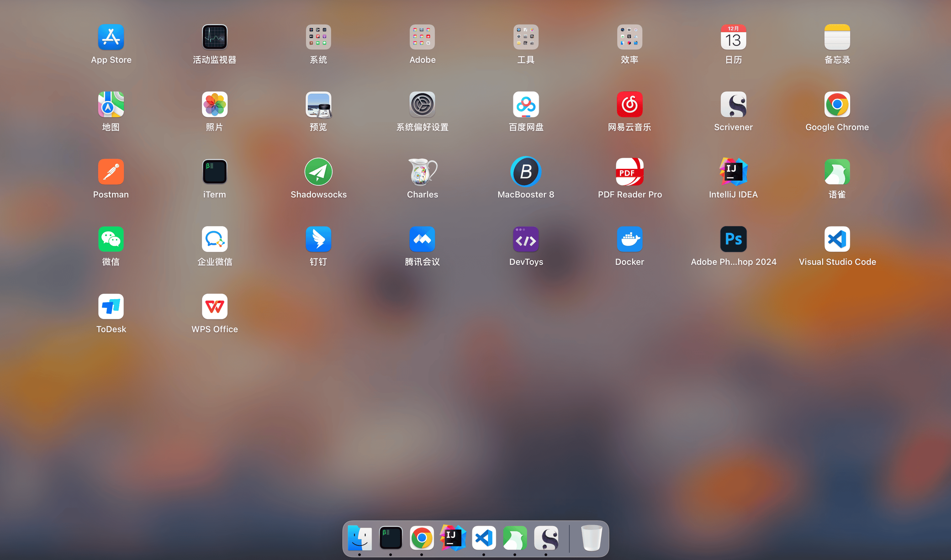Open Charles proxy app
The image size is (951, 560).
point(422,172)
